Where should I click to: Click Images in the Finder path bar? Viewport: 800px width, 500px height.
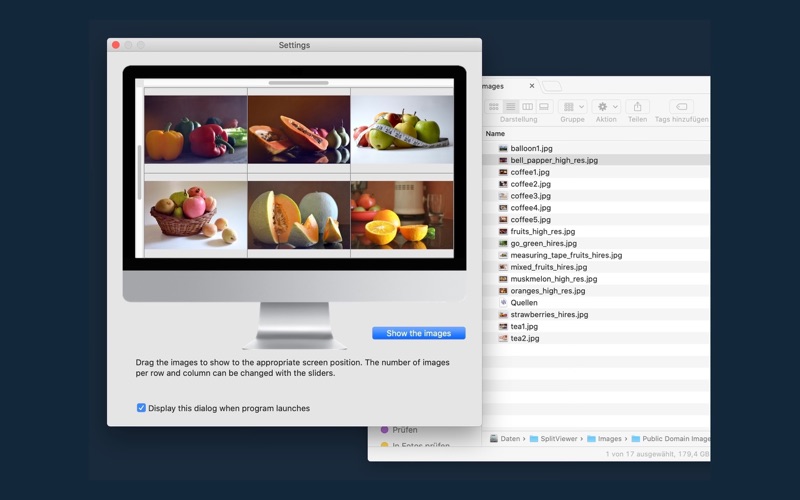[605, 438]
